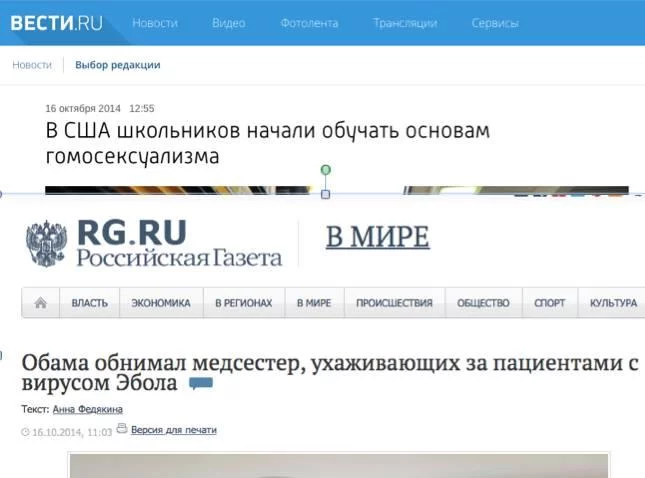Click the clock icon beside 16.10.2014
Image resolution: width=645 pixels, height=478 pixels.
point(26,432)
